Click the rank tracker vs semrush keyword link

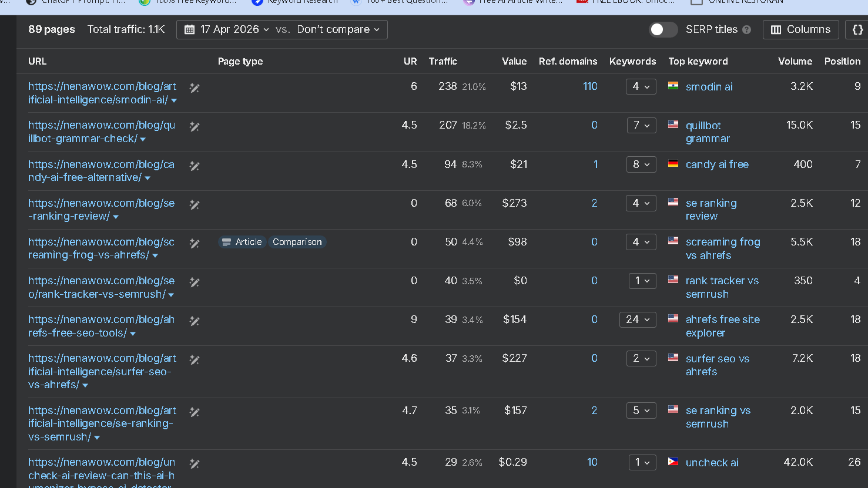coord(722,287)
